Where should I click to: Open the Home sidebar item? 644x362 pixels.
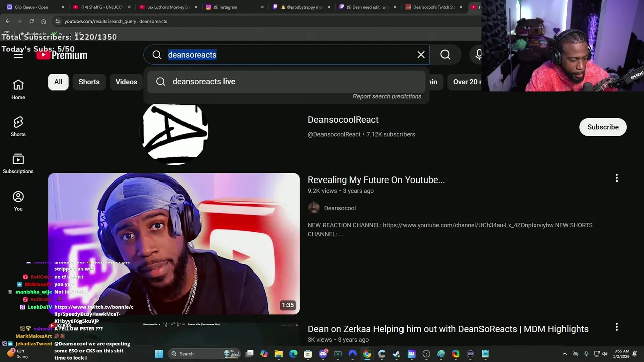[18, 90]
